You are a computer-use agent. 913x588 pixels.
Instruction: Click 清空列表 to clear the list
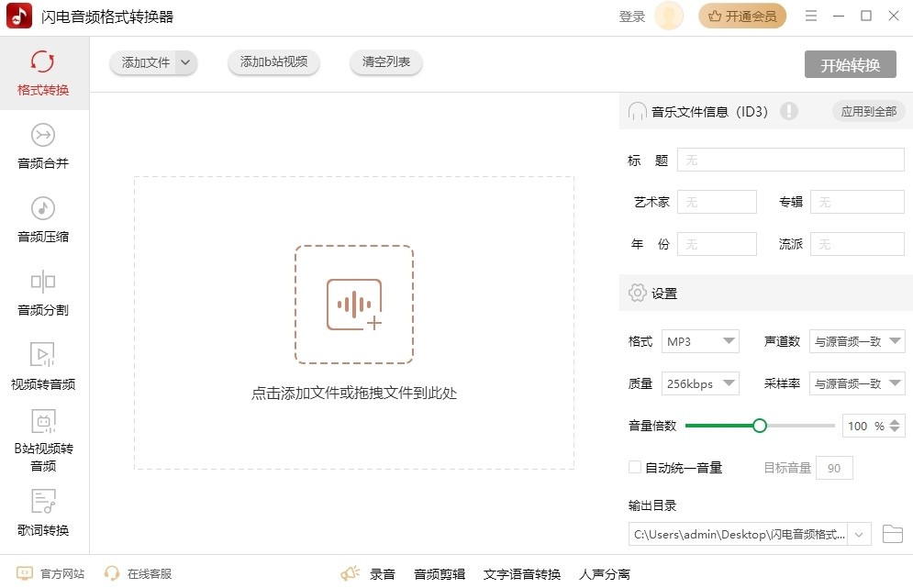[x=385, y=62]
